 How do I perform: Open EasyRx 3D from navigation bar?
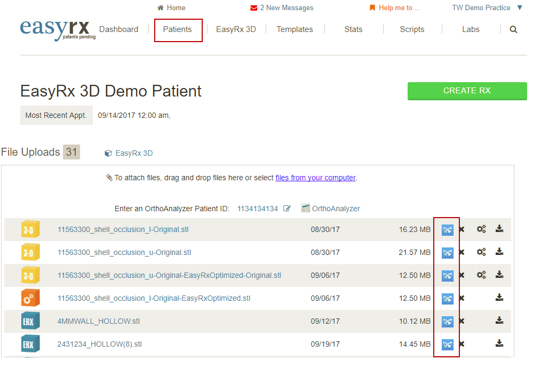[236, 29]
